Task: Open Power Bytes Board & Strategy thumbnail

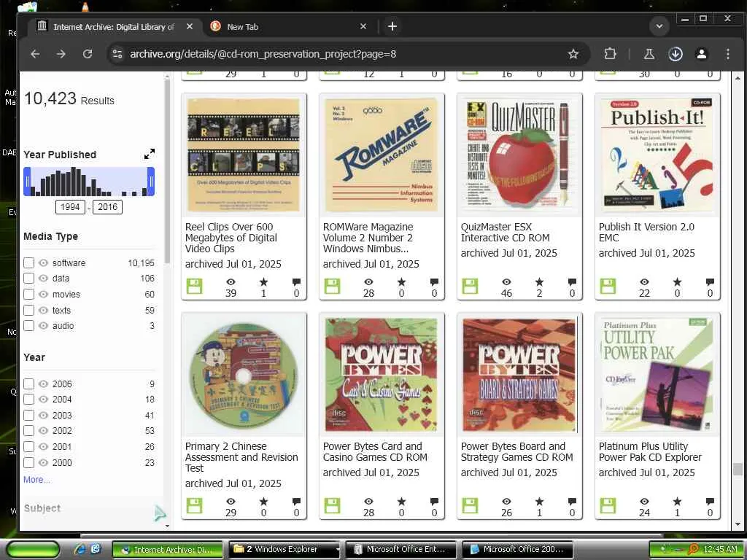Action: click(519, 375)
